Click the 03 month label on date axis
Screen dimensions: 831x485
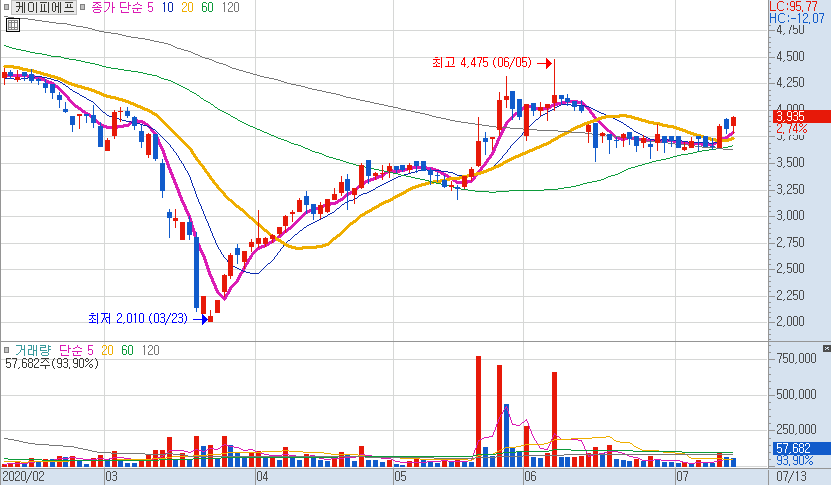pos(111,476)
